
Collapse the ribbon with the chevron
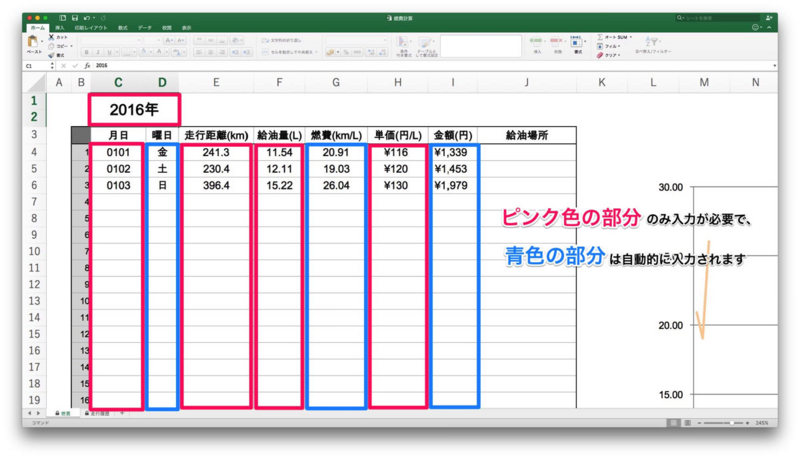(769, 28)
